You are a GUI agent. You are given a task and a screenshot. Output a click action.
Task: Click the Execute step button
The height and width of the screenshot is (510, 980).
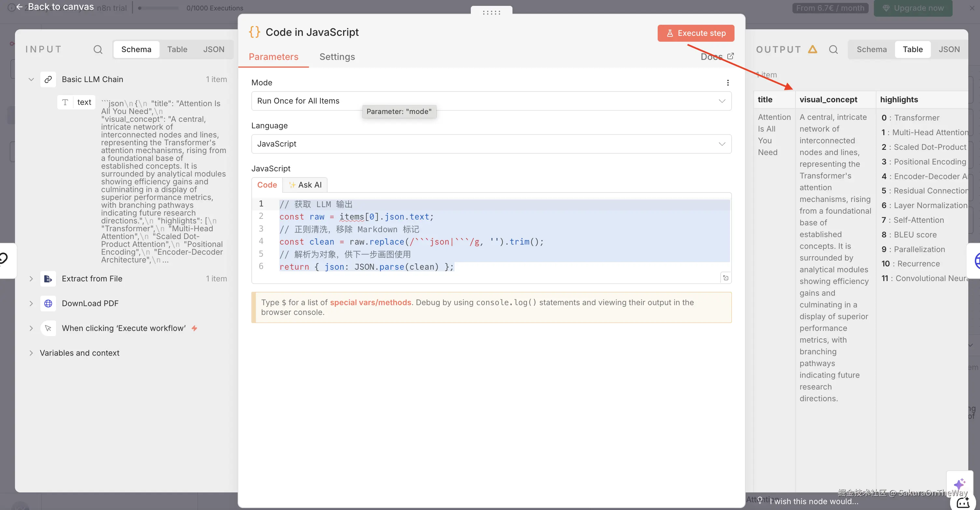point(695,33)
